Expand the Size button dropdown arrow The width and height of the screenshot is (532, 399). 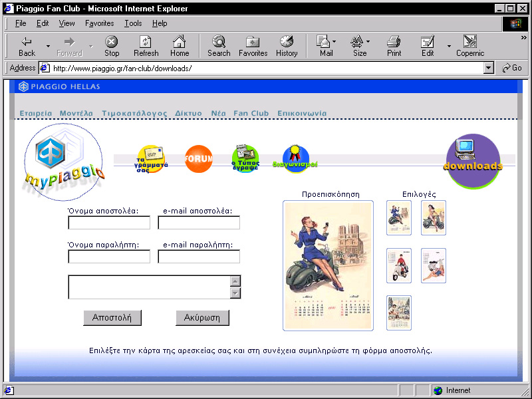[x=368, y=41]
